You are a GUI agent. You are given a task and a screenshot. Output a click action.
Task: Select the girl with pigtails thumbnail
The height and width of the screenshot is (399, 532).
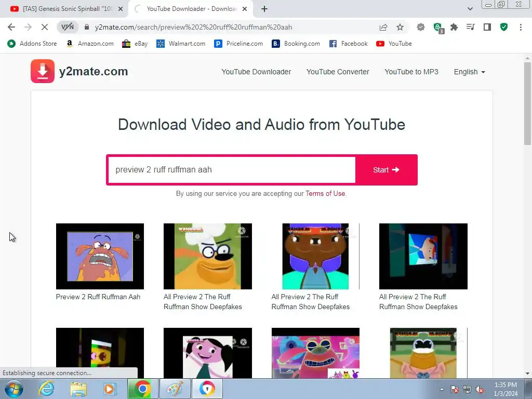point(208,353)
